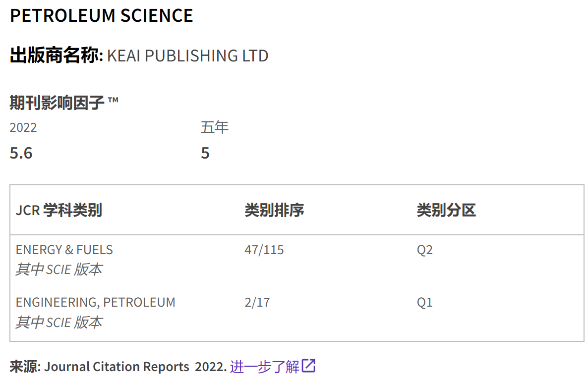Click the Q2 quartile value for ENERGY & FUELS

click(x=424, y=250)
